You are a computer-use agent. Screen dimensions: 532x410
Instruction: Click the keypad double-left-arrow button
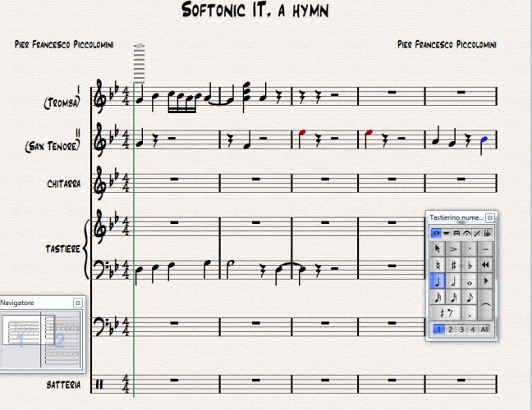tap(485, 266)
